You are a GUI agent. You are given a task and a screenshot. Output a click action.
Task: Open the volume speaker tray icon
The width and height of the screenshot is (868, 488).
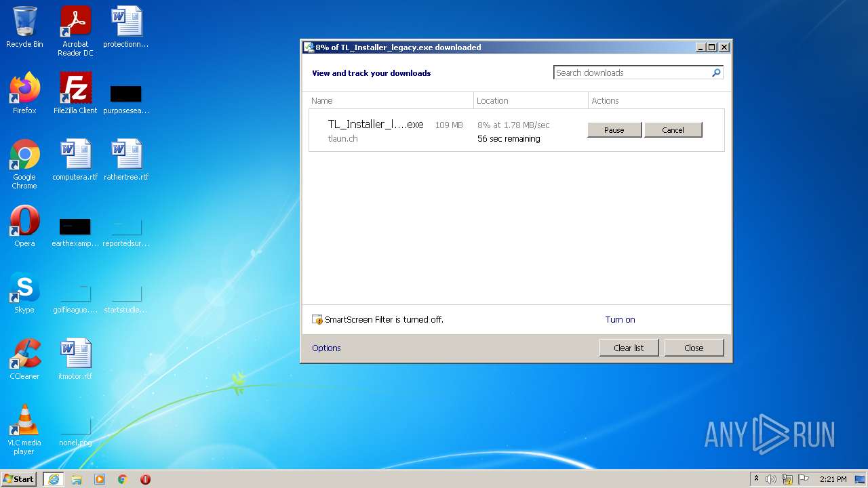771,479
